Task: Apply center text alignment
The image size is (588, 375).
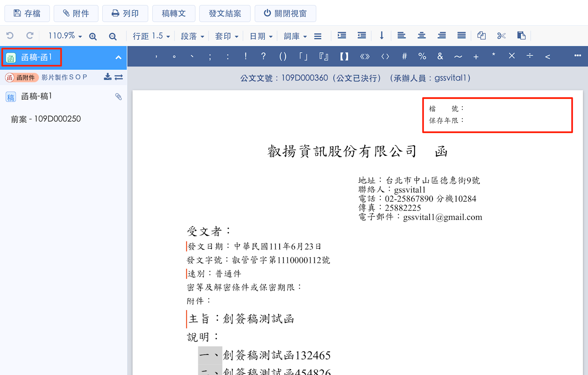Action: (422, 36)
